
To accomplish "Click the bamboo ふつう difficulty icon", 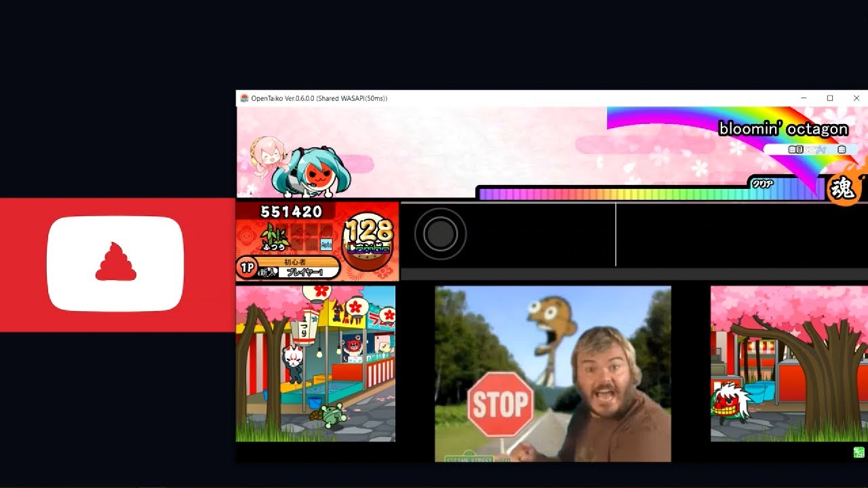I will [275, 238].
